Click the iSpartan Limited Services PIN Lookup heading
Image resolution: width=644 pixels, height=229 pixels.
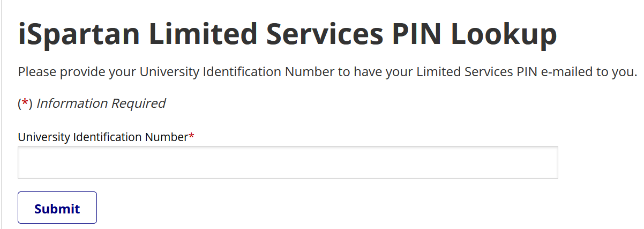pos(287,35)
